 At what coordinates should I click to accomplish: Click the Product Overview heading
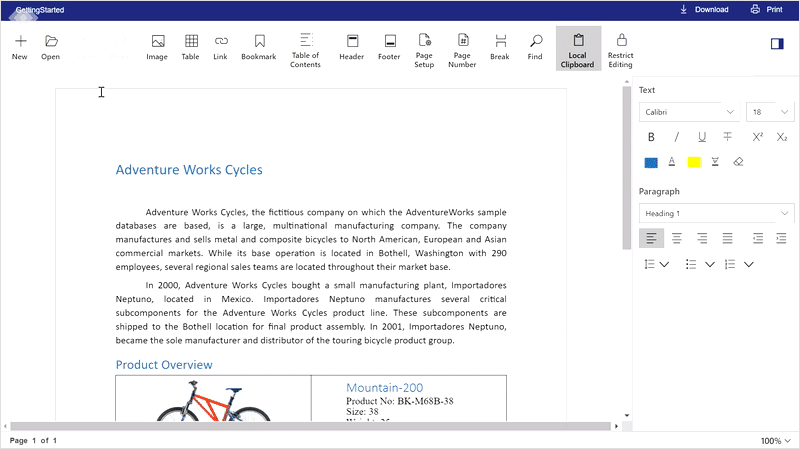point(164,365)
